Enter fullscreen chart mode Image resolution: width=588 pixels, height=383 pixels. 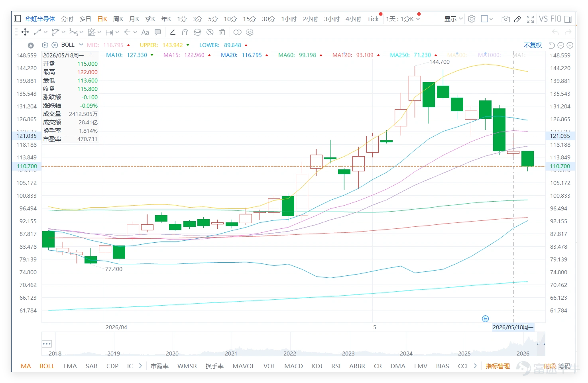tap(530, 19)
